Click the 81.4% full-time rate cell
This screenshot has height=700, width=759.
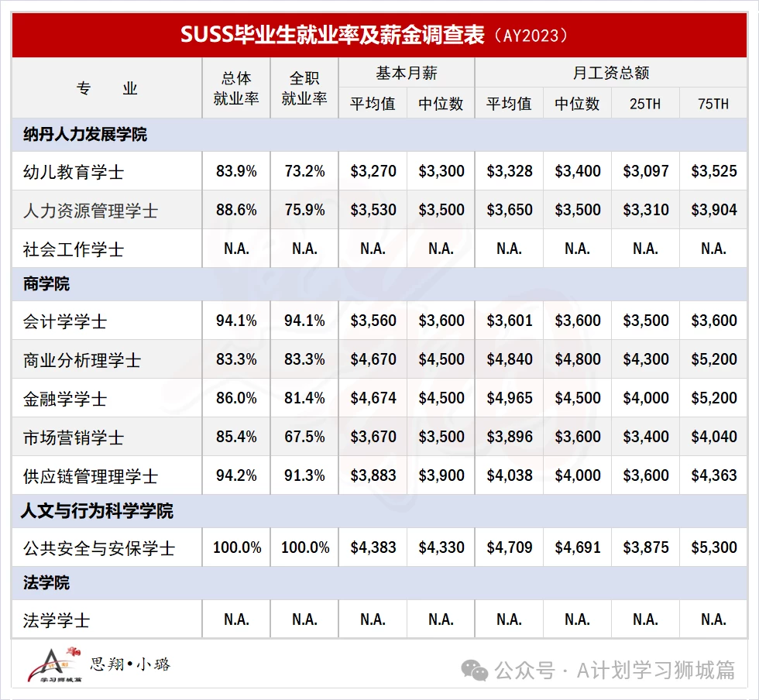click(304, 398)
